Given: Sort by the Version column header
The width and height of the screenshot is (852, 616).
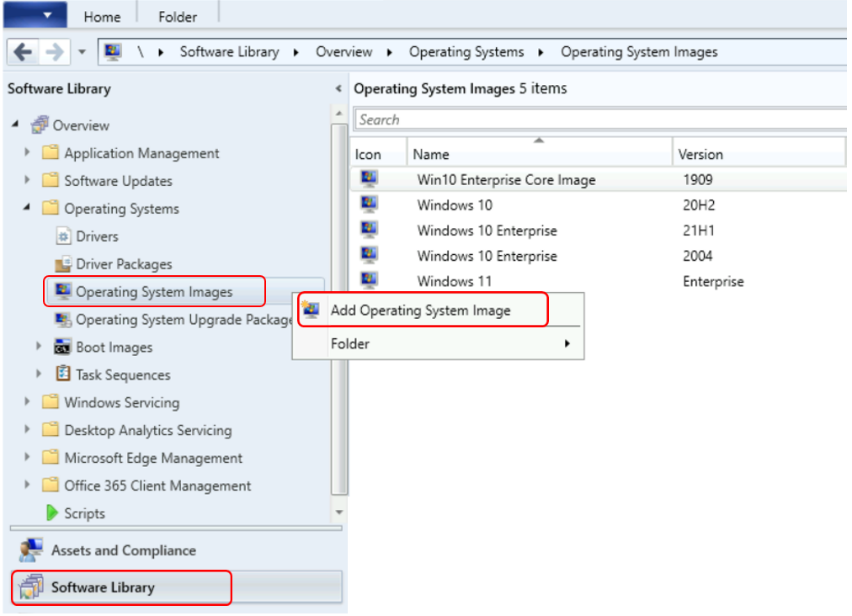Looking at the screenshot, I should (759, 154).
